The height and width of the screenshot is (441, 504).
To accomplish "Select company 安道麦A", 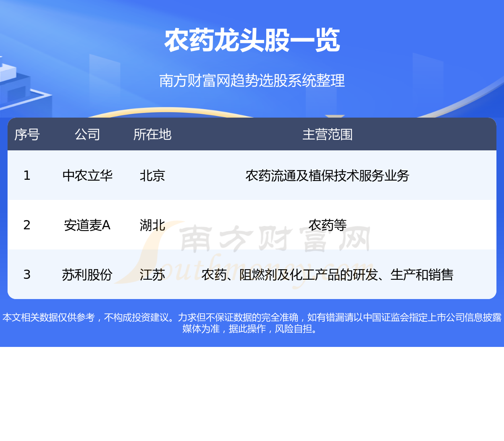I will 87,225.
